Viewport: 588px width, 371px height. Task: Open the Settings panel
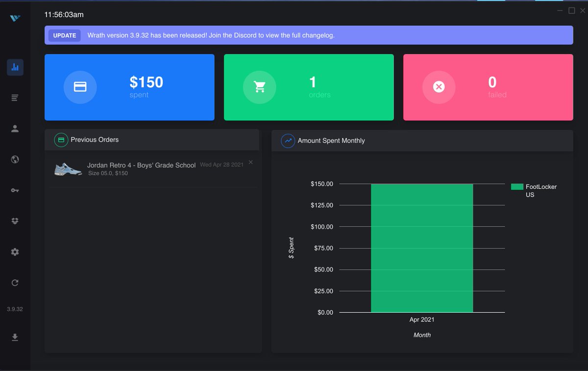[15, 252]
